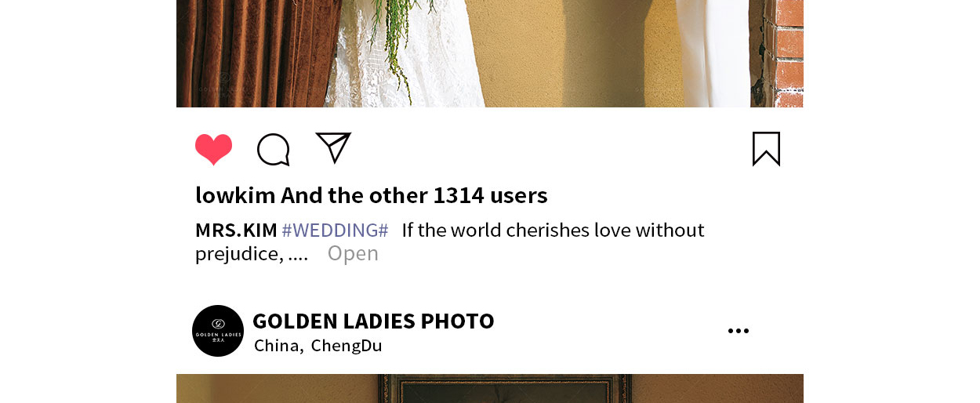Click the brown velvet curtain in photo
980x403 pixels.
(257, 53)
